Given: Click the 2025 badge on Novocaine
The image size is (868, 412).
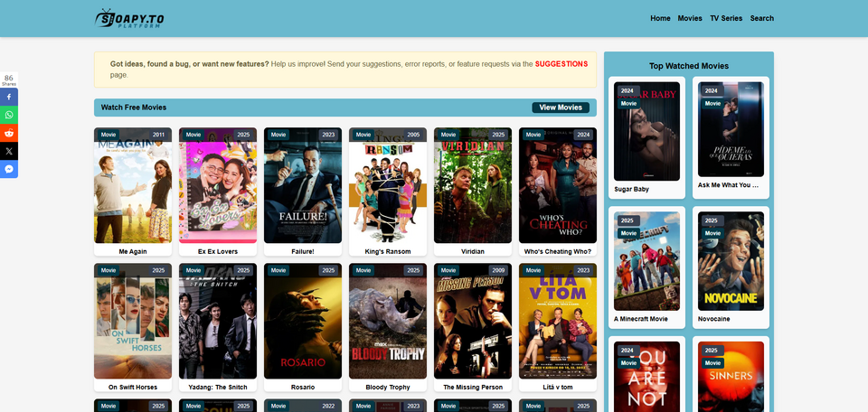Looking at the screenshot, I should coord(712,220).
